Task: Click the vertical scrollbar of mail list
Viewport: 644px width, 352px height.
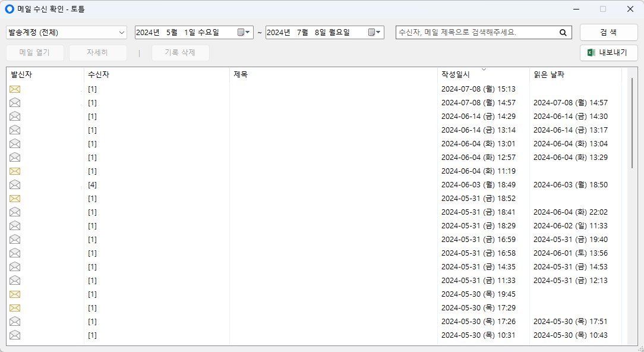Action: pyautogui.click(x=632, y=122)
